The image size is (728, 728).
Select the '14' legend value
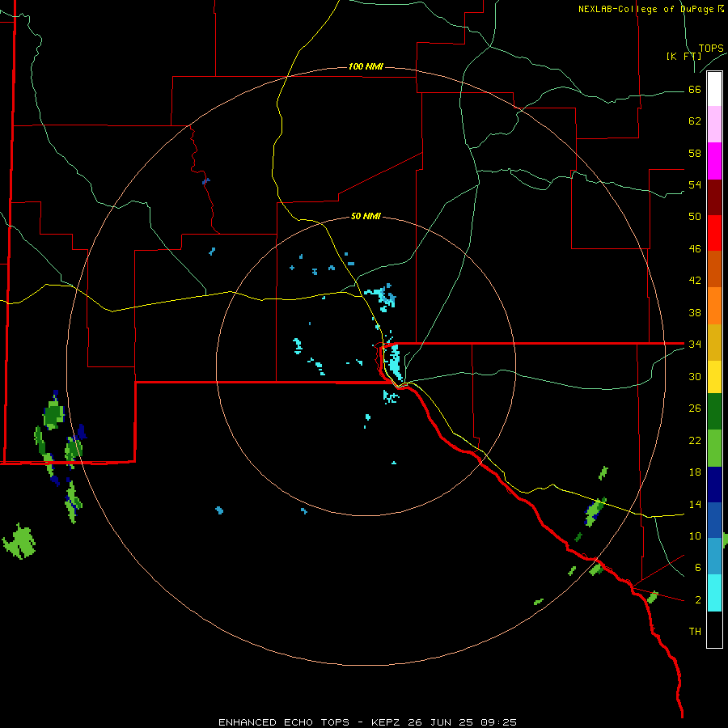click(695, 504)
